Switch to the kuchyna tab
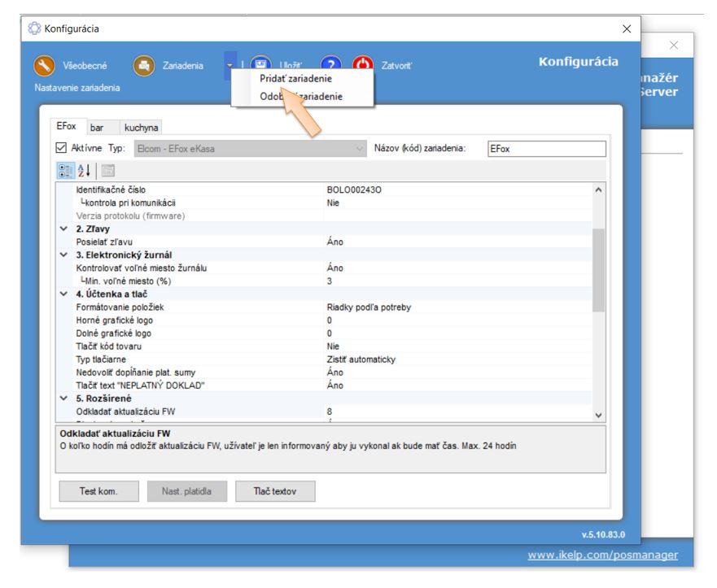Viewport: 717px width, 588px height. point(142,128)
